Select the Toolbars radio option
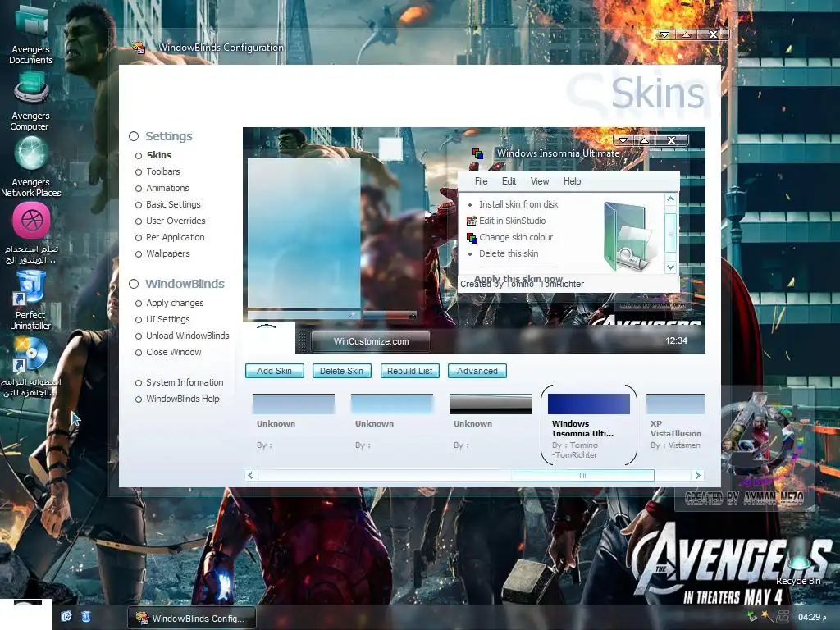The height and width of the screenshot is (630, 840). pos(138,172)
